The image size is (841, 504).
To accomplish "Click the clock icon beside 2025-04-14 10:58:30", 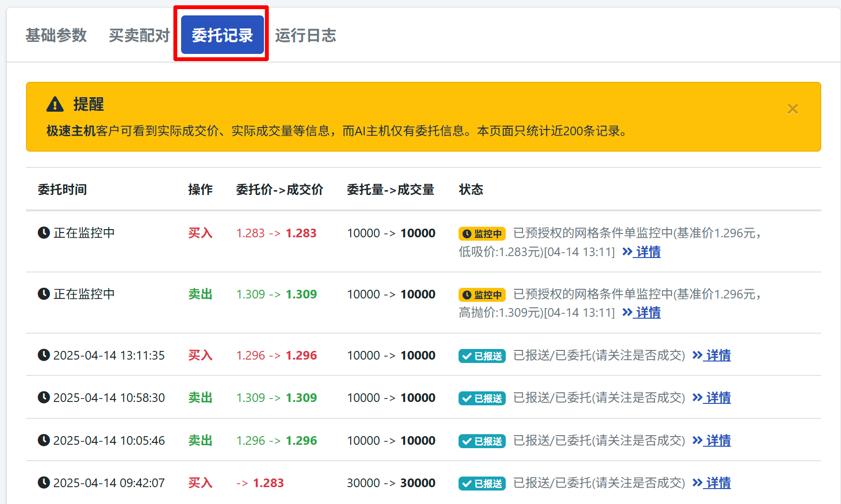I will (44, 397).
